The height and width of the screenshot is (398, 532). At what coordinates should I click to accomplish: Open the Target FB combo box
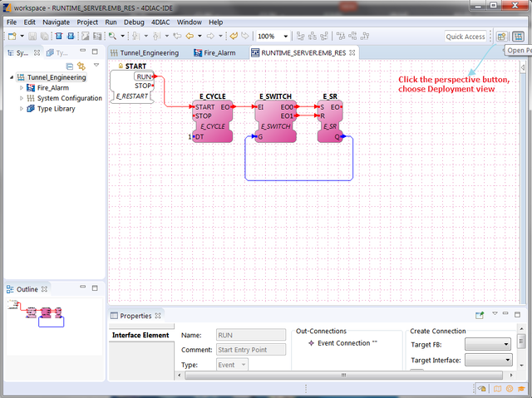pos(488,344)
